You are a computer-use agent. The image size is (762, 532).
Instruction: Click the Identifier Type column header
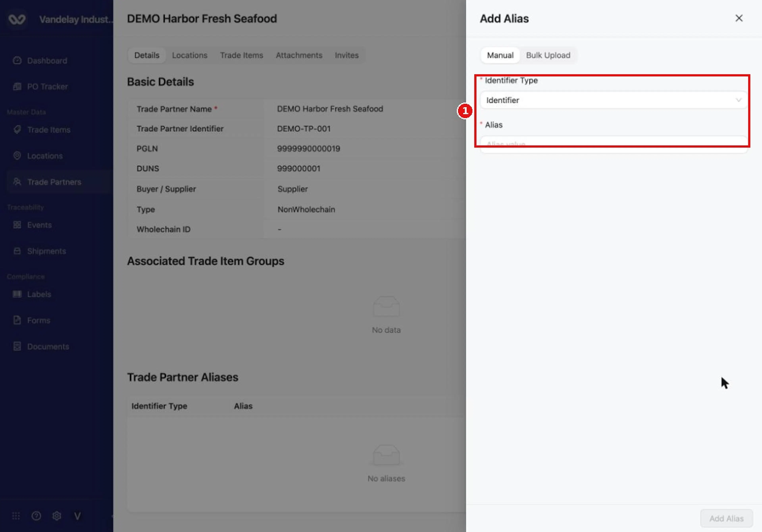coord(159,406)
